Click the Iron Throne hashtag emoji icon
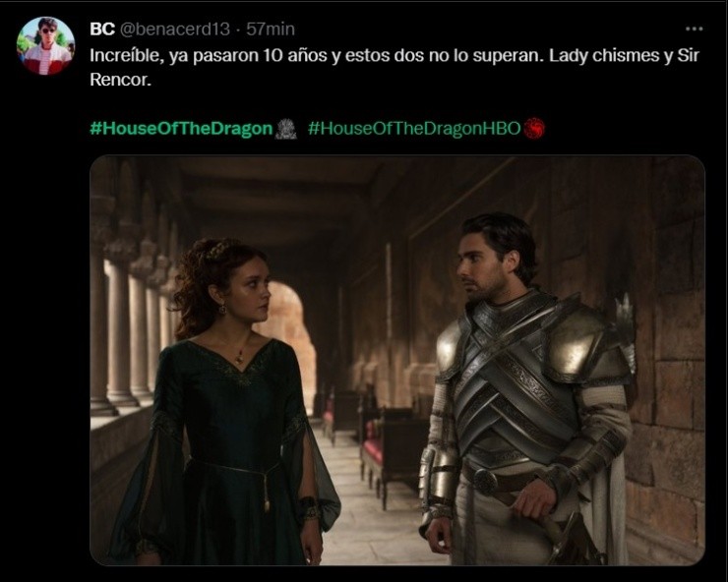This screenshot has height=582, width=728. click(285, 129)
